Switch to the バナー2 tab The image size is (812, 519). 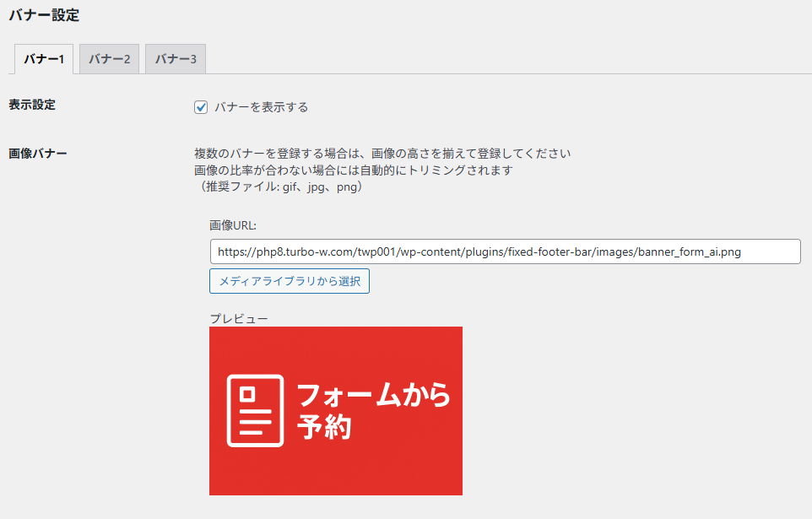pyautogui.click(x=108, y=59)
